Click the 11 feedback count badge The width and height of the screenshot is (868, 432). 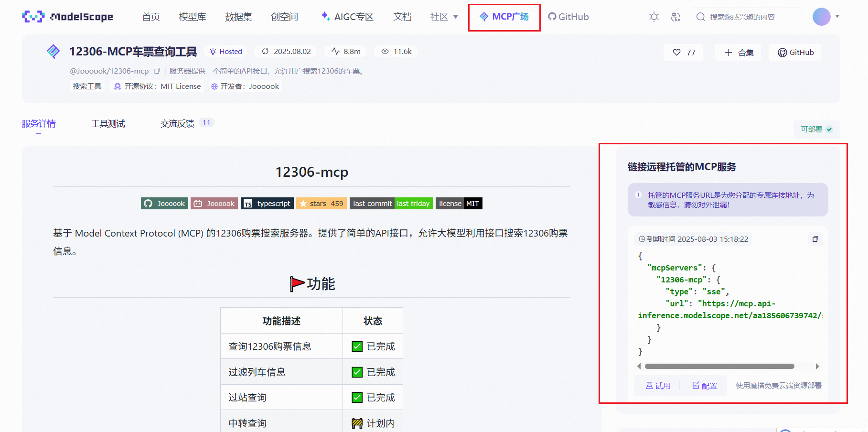click(206, 123)
